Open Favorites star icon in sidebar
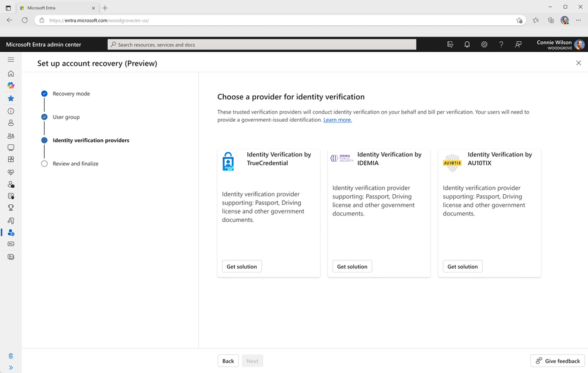The width and height of the screenshot is (588, 373). click(11, 98)
